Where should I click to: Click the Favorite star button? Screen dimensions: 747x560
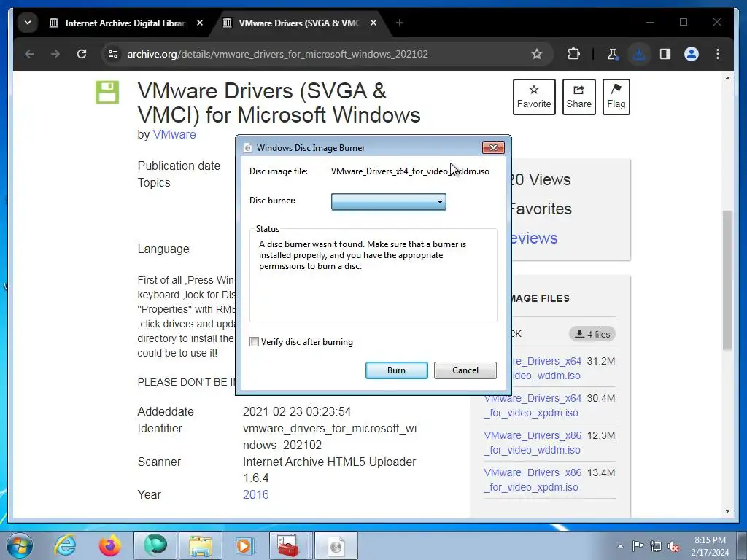click(534, 97)
